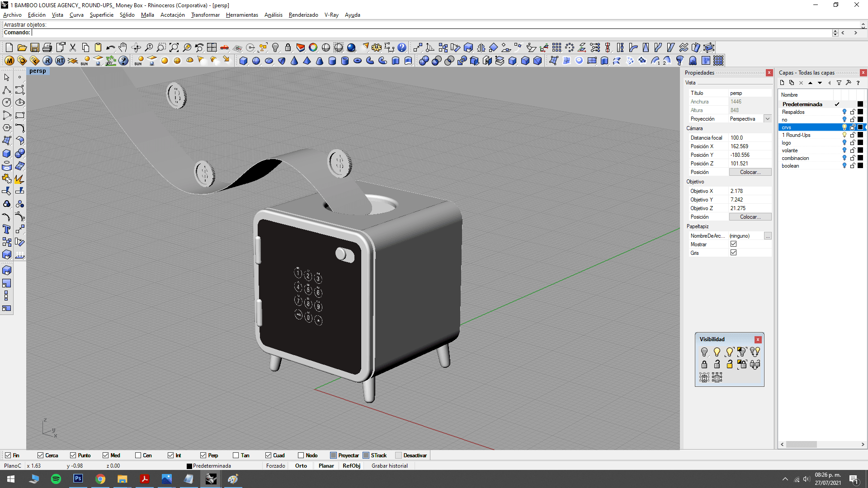Open the Superficie menu
868x488 pixels.
pos(101,15)
